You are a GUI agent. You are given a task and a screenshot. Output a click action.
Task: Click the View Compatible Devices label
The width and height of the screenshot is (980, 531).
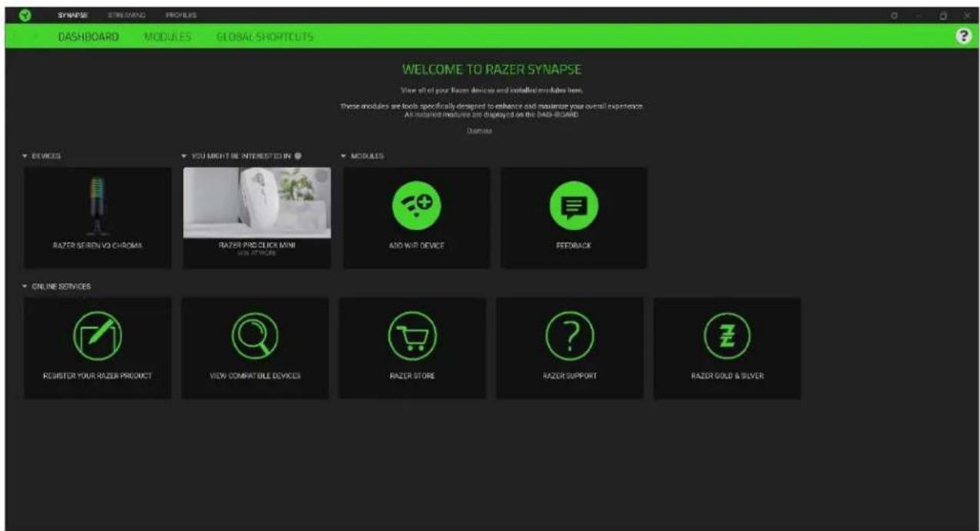pyautogui.click(x=255, y=376)
